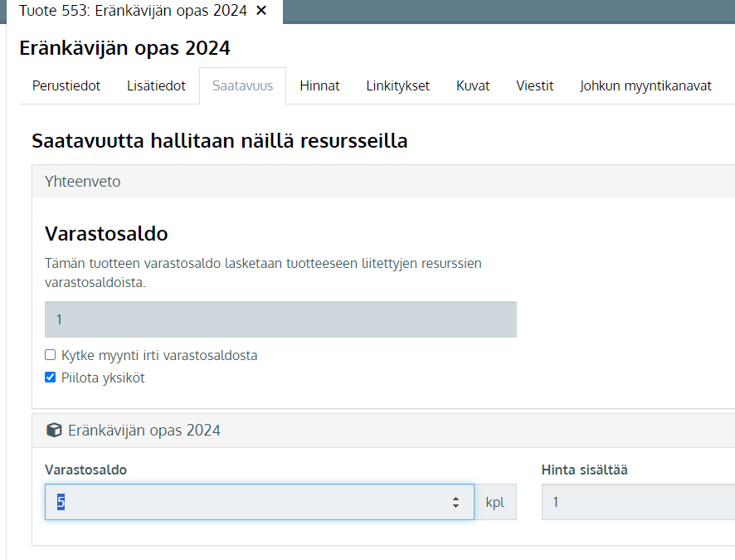Select the Saatavuus tab
The height and width of the screenshot is (560, 735).
242,85
